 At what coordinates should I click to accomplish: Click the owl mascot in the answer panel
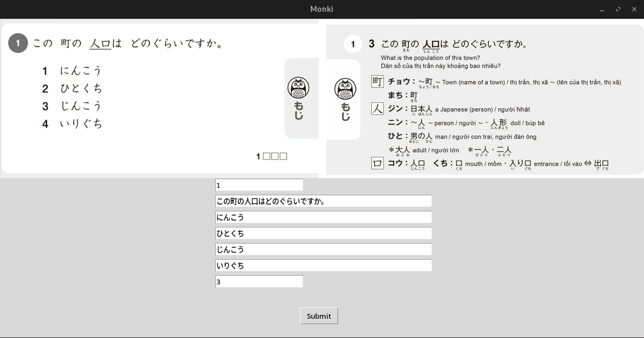pyautogui.click(x=345, y=89)
